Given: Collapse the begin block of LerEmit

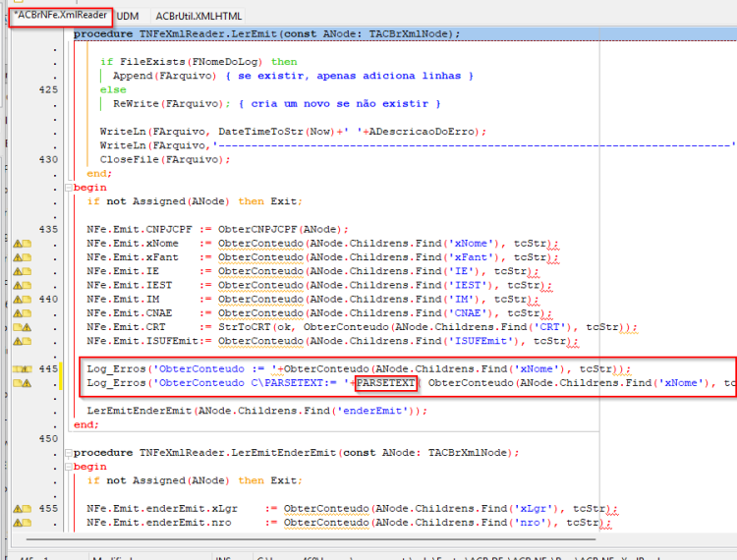Looking at the screenshot, I should 69,188.
